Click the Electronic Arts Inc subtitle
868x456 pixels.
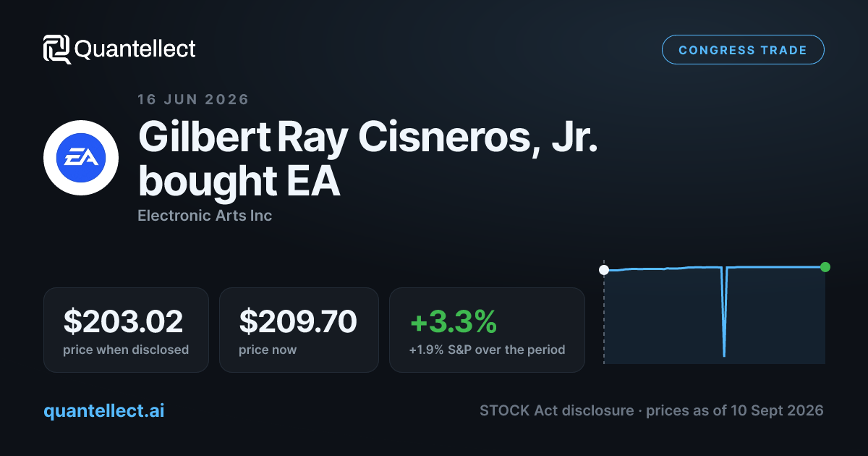point(205,215)
